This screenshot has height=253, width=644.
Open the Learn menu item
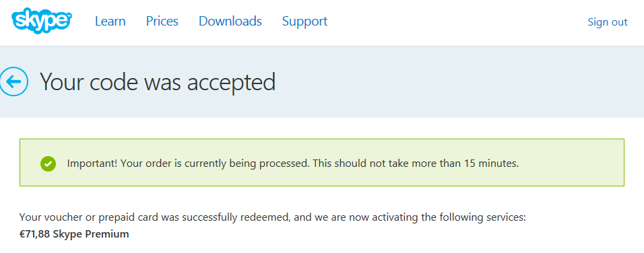(110, 22)
